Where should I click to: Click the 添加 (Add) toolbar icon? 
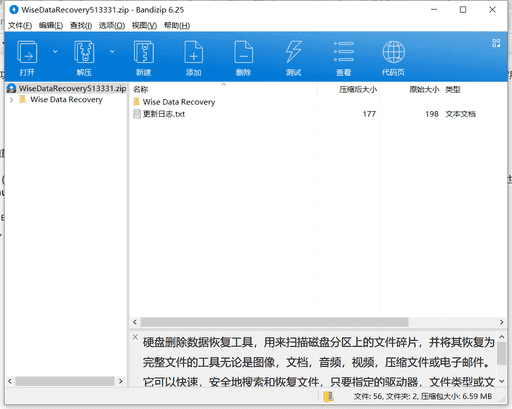(x=193, y=52)
